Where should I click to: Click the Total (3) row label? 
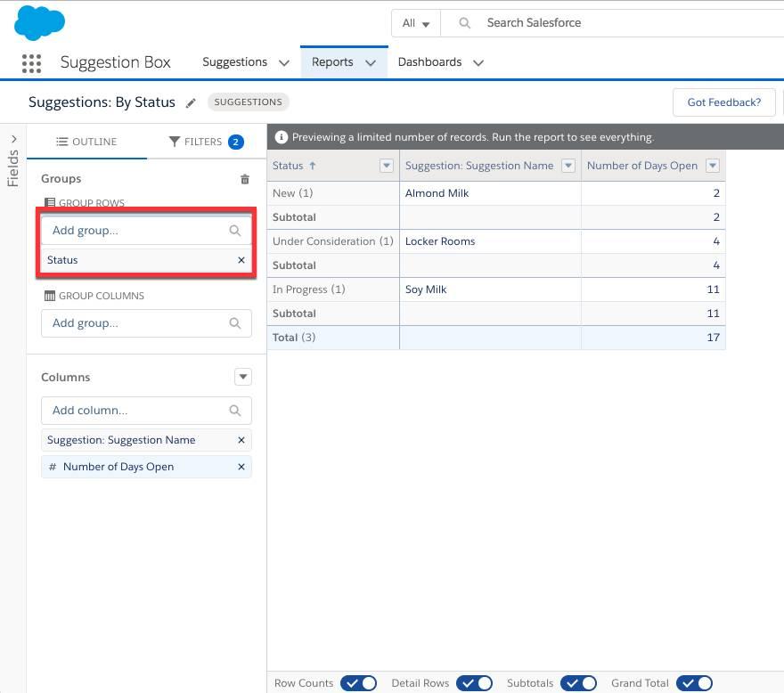coord(294,338)
